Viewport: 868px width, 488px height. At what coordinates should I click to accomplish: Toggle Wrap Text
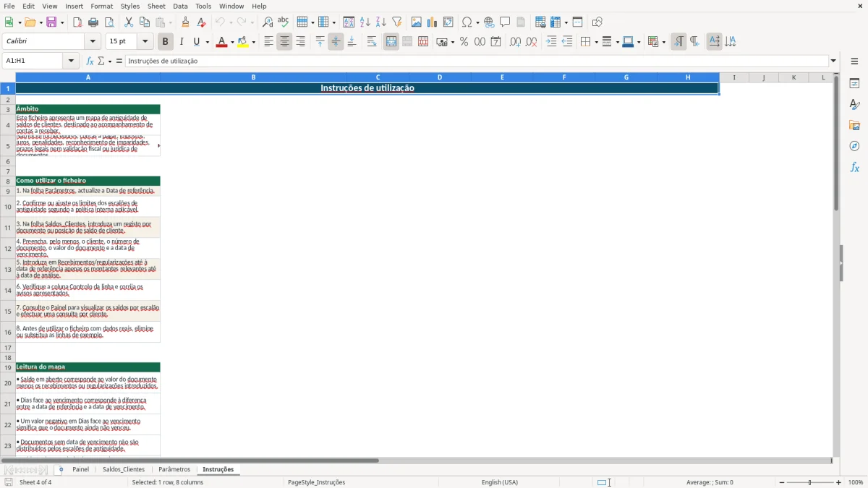click(x=372, y=42)
